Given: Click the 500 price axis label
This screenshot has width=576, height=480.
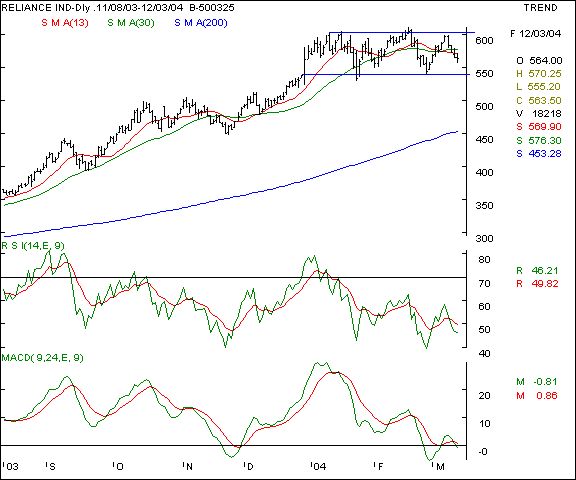Looking at the screenshot, I should [x=484, y=107].
